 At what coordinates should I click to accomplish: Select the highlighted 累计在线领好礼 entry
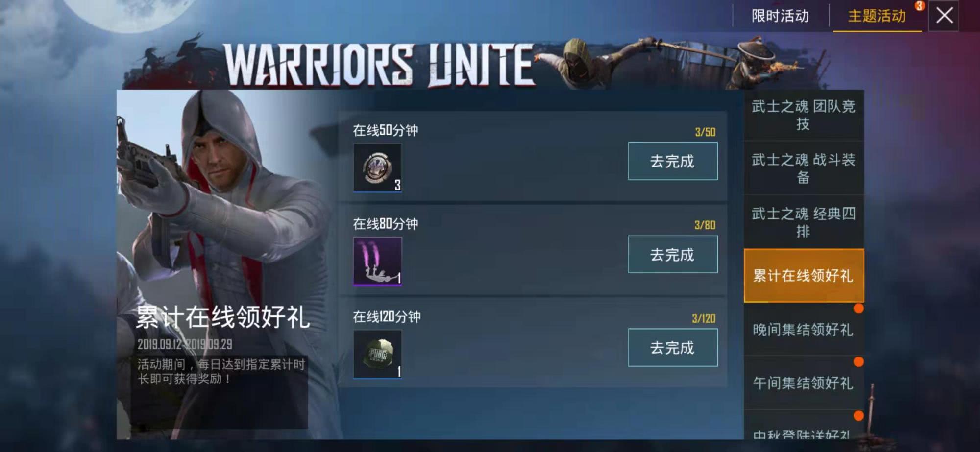coord(804,276)
